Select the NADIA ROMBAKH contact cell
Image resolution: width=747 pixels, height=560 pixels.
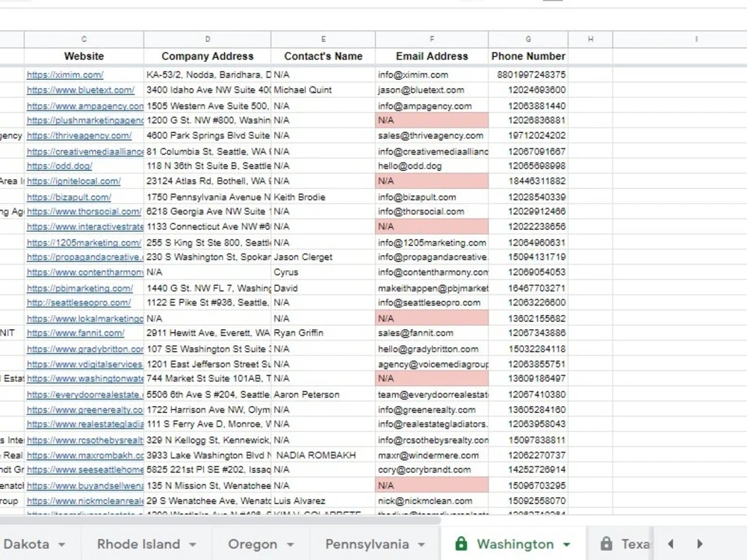(x=323, y=455)
